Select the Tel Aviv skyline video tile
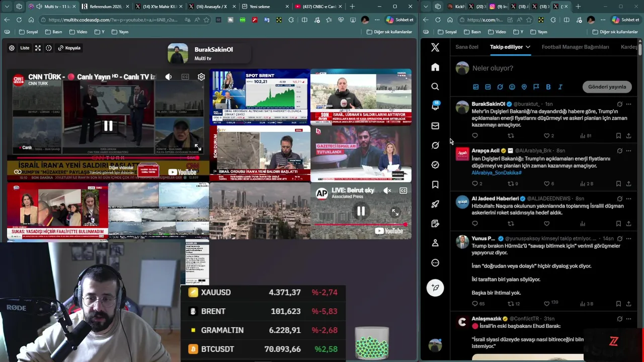The height and width of the screenshot is (362, 644). tap(260, 211)
